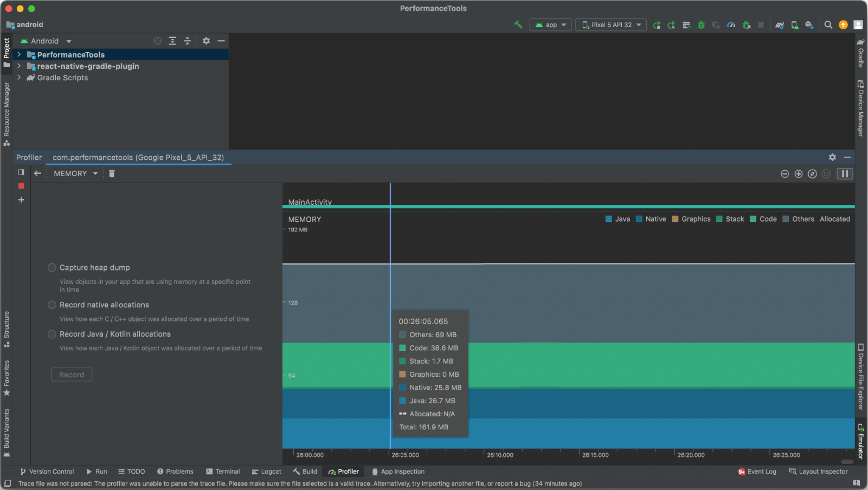Open Profiler settings gear icon

click(832, 157)
